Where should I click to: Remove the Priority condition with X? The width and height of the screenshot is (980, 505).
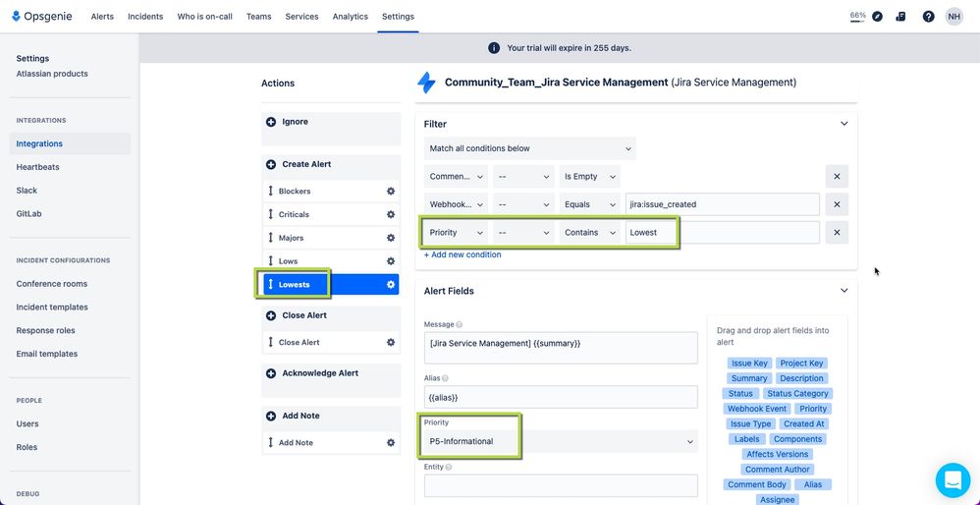pos(837,233)
